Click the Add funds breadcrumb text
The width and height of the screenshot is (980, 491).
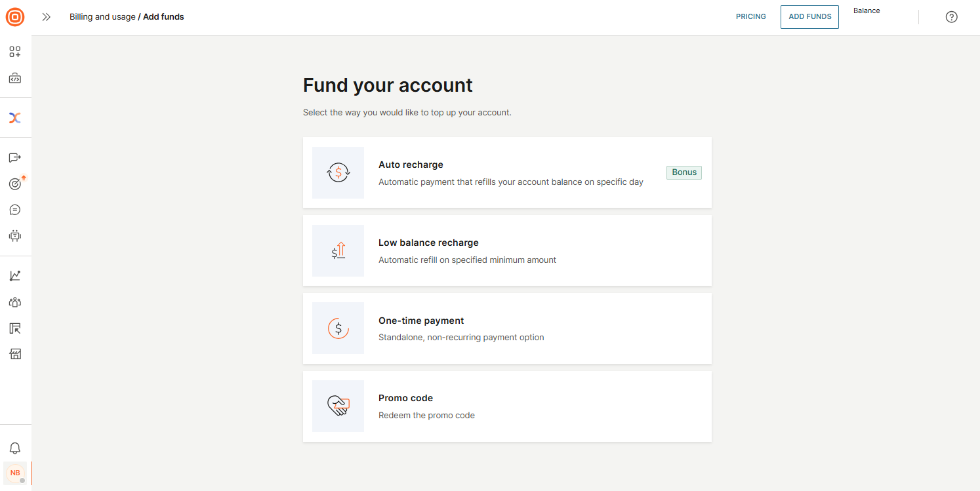(163, 17)
